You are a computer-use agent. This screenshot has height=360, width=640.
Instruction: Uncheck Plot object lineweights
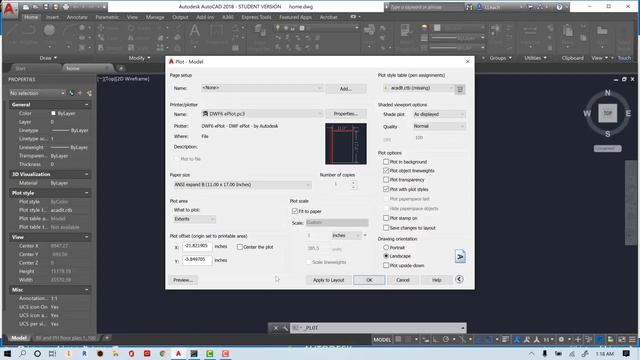(386, 171)
